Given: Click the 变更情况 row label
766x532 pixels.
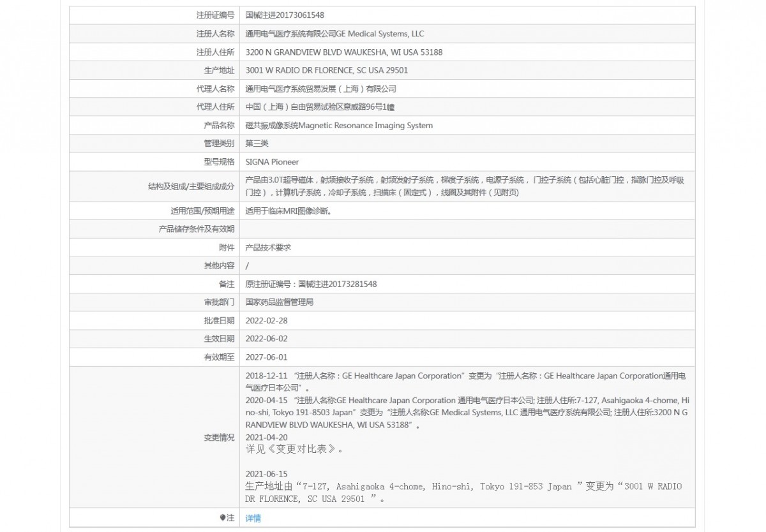Looking at the screenshot, I should click(x=219, y=438).
